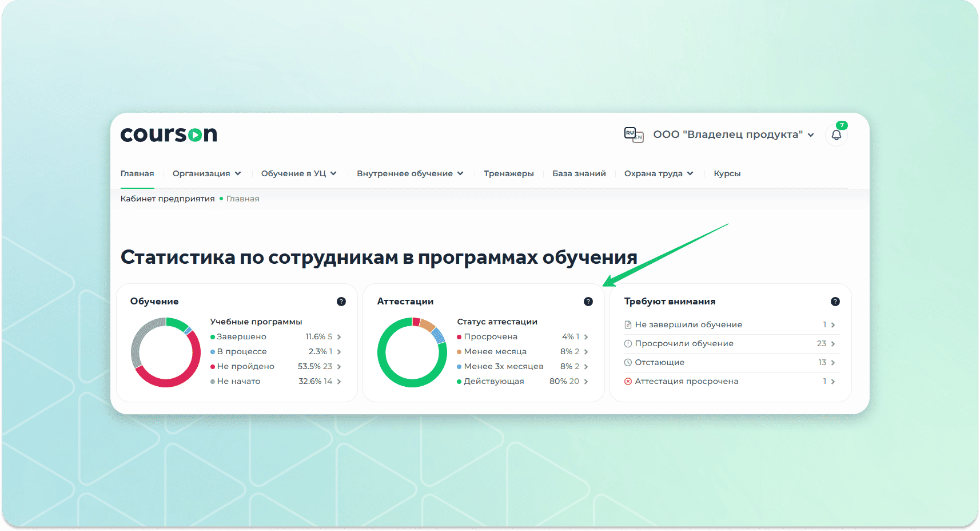This screenshot has height=531, width=980.
Task: Expand Обучение в УЦ dropdown
Action: 298,173
